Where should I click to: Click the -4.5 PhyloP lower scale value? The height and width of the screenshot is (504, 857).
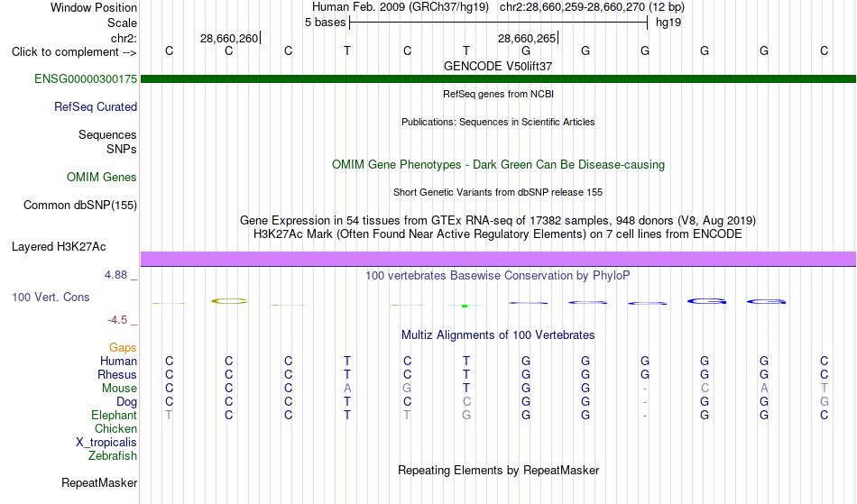click(117, 319)
